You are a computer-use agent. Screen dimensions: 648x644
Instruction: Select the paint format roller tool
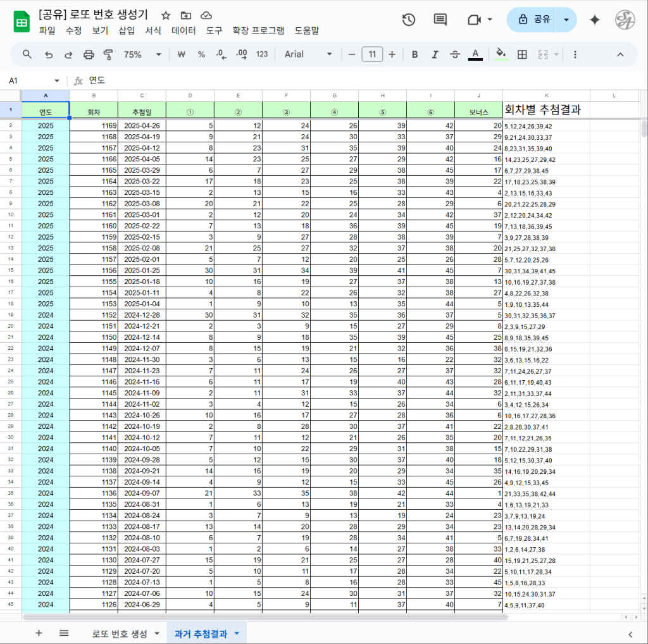pos(108,54)
